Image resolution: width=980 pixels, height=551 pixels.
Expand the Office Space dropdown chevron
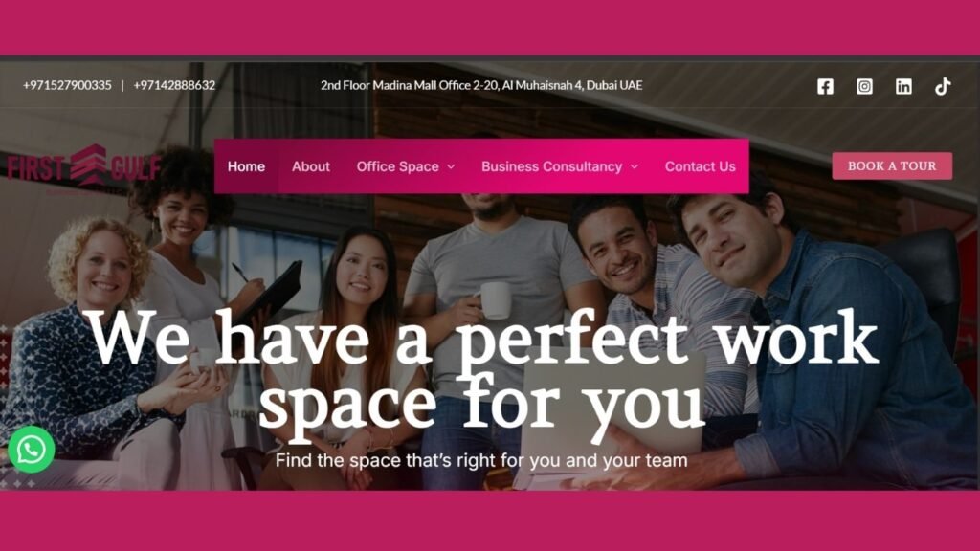[x=451, y=166]
